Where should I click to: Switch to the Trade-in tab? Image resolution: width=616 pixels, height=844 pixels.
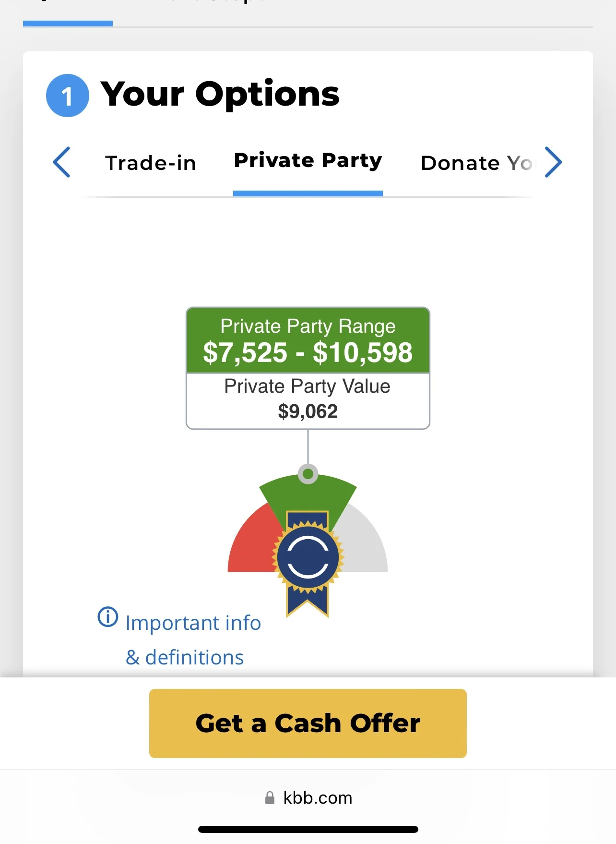[151, 163]
